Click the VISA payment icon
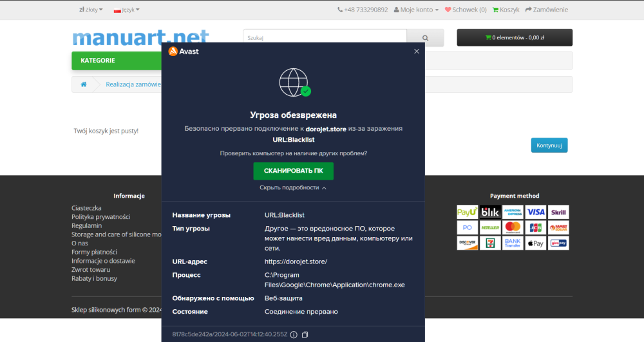The width and height of the screenshot is (644, 342). tap(536, 213)
